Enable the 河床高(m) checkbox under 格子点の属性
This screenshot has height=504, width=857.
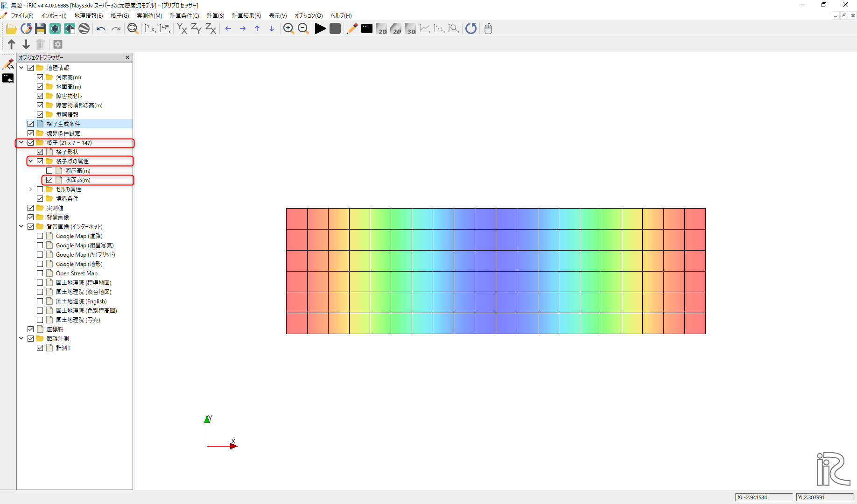[x=49, y=171]
